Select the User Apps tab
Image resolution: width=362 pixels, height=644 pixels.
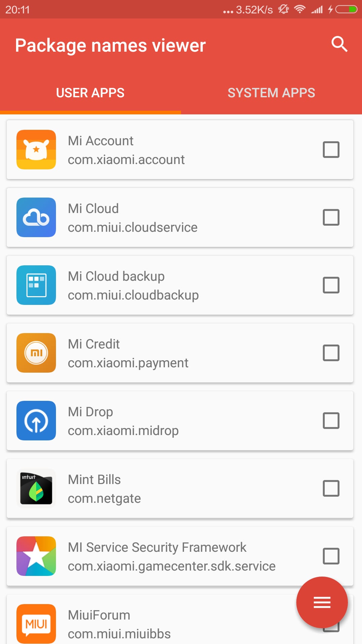coord(90,93)
